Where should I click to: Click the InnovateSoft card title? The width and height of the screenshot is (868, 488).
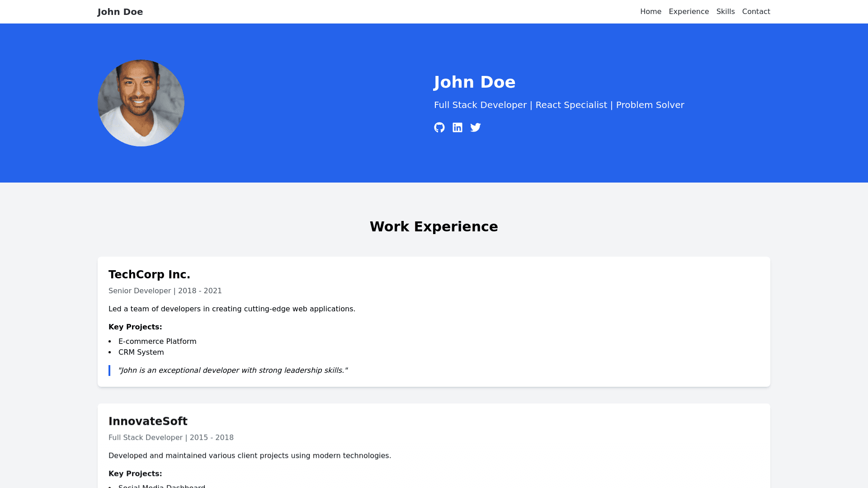click(148, 421)
